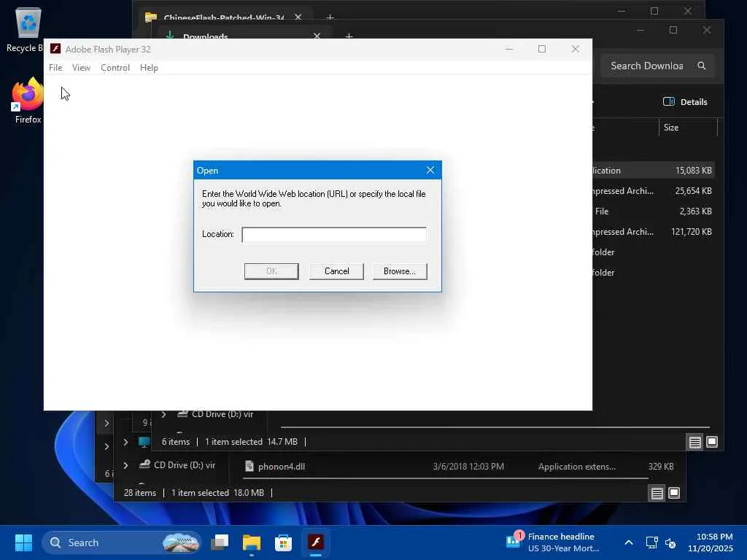Select the 2,363 KB file row

click(653, 211)
